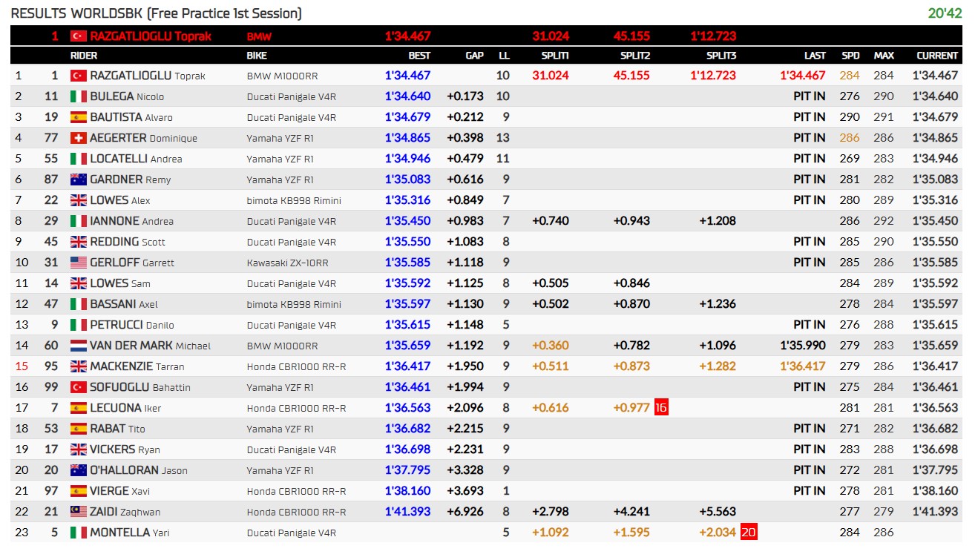978x560 pixels.
Task: Click the Italian flag next to MONTELLA Yari
Action: point(79,533)
